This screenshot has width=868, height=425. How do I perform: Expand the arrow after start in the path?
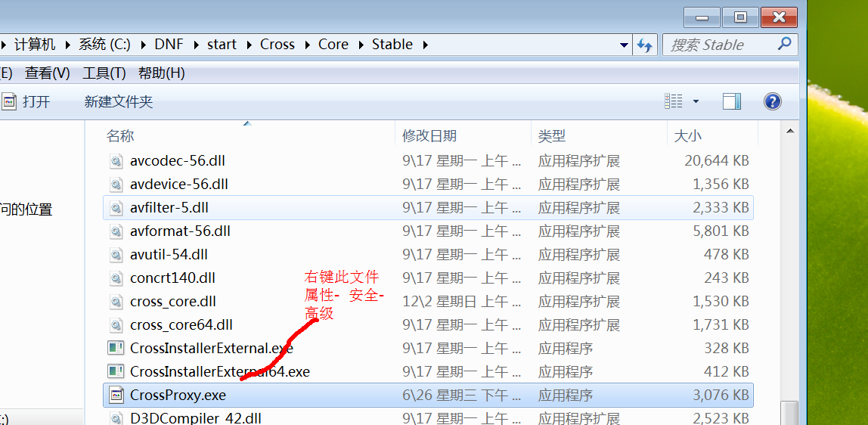(x=249, y=45)
